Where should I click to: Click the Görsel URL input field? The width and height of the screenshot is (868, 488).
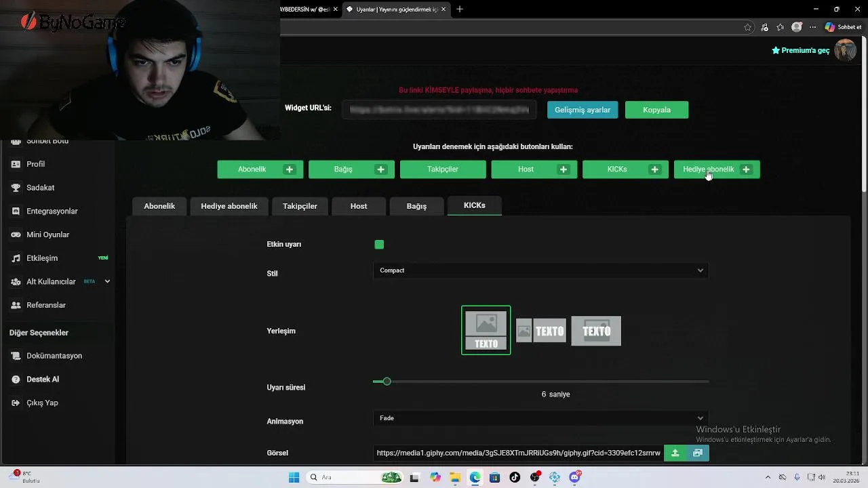518,453
